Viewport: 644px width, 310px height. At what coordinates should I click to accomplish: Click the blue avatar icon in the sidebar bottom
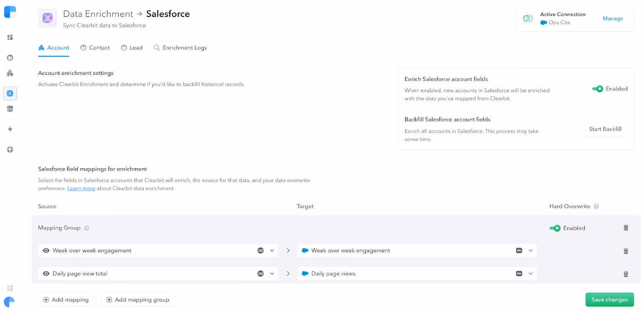[x=9, y=302]
